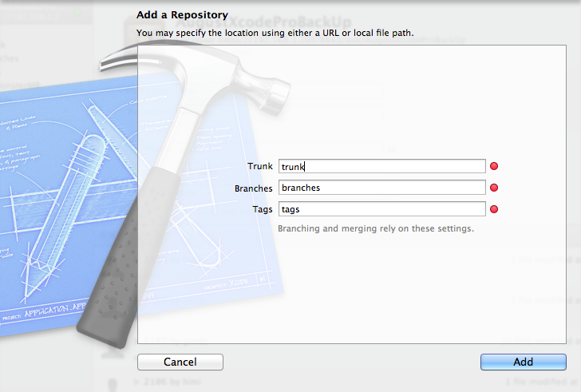This screenshot has height=392, width=581.
Task: Click the "Branching and merging rely" hint text
Action: pyautogui.click(x=375, y=228)
